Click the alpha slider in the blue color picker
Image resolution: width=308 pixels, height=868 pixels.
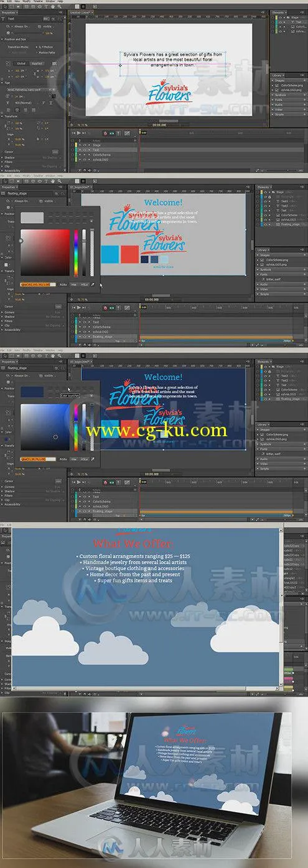pos(91,426)
